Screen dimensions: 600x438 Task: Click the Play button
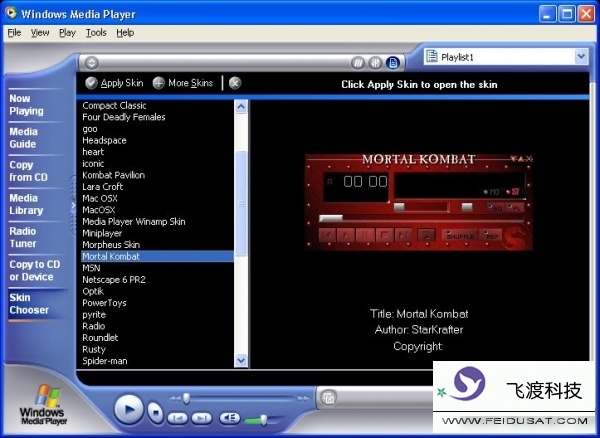129,410
